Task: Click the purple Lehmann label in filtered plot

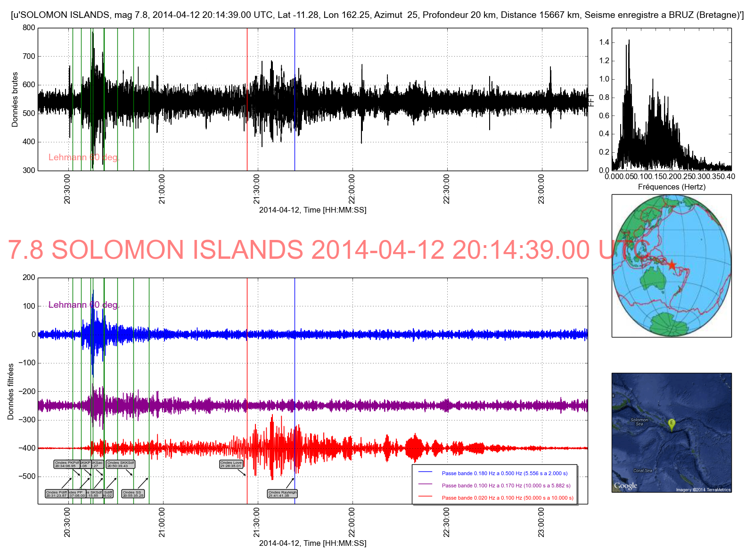Action: coord(83,305)
